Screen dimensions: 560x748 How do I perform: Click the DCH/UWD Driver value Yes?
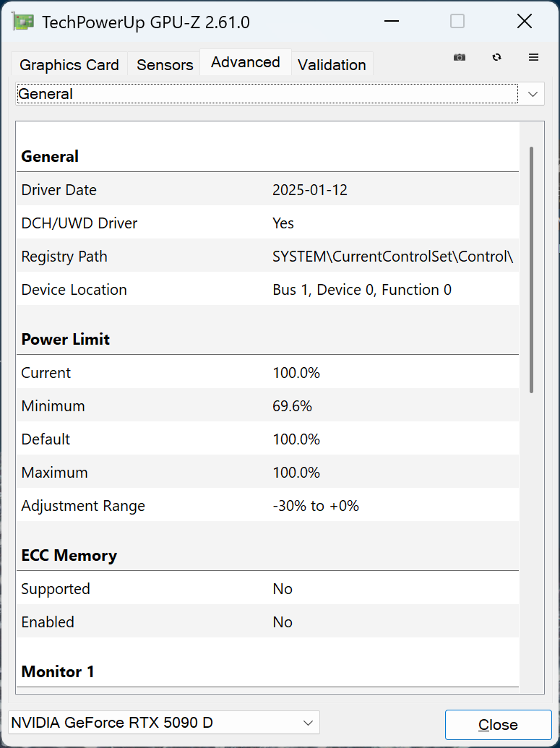[283, 223]
